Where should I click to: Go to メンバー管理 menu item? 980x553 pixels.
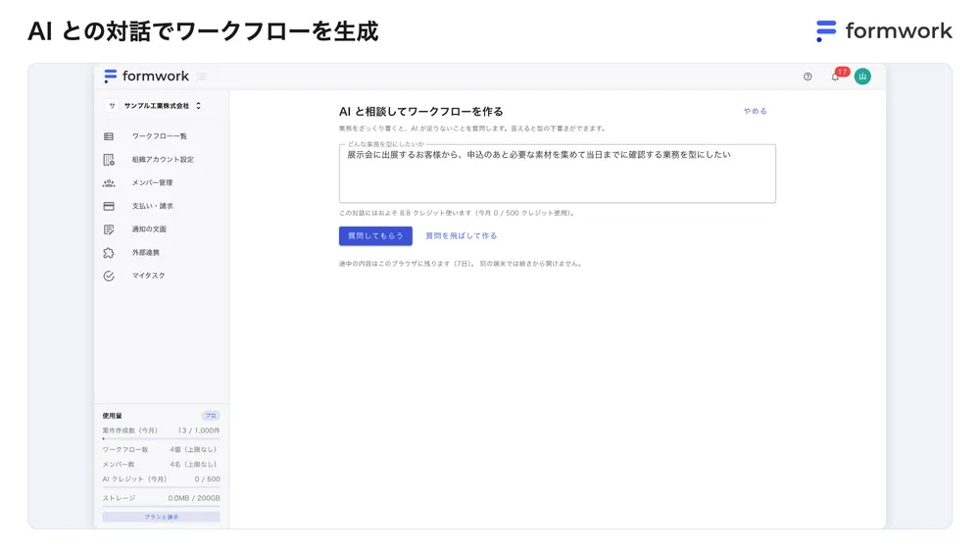pos(152,182)
